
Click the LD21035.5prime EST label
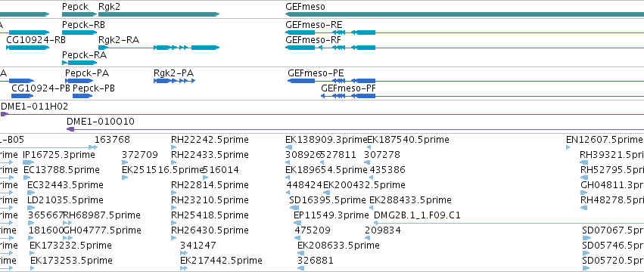pos(65,200)
